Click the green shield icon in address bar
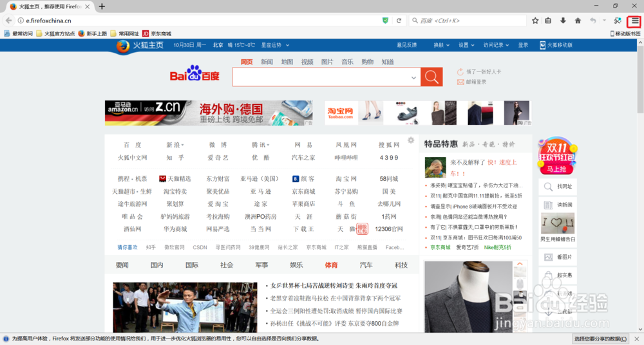The image size is (644, 345). coord(385,21)
